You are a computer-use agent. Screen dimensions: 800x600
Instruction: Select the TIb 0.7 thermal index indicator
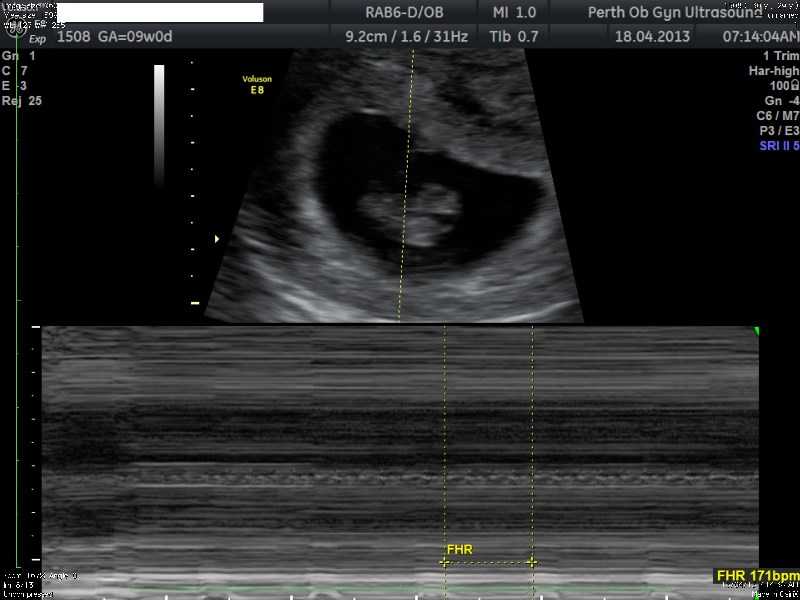[x=513, y=34]
